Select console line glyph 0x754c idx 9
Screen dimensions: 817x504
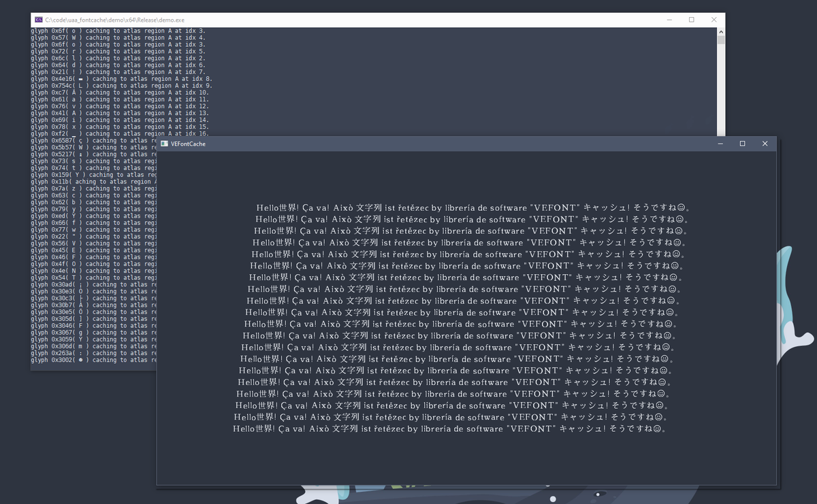click(121, 86)
